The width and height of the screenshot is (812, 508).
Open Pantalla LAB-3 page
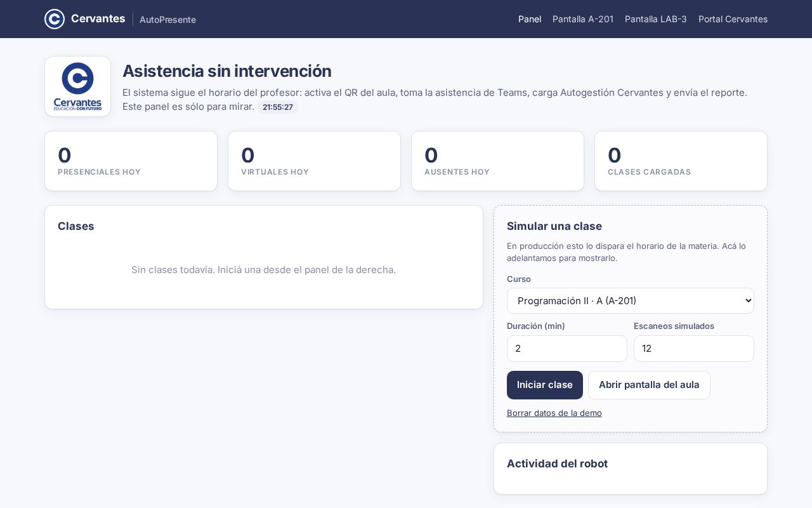[x=656, y=19]
